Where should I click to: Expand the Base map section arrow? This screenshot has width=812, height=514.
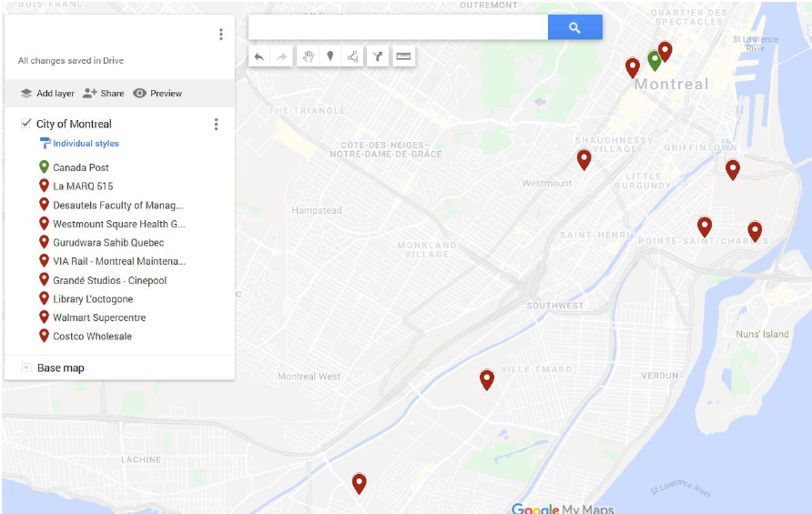25,368
